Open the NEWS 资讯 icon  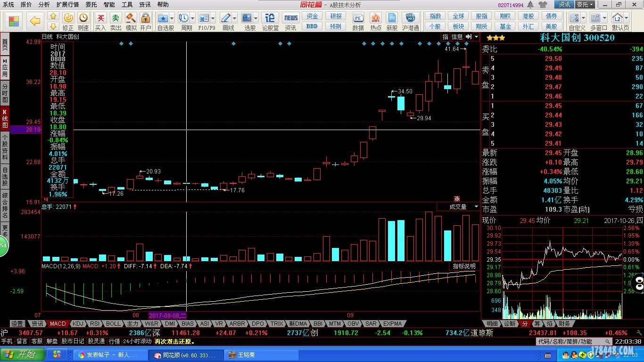291,18
